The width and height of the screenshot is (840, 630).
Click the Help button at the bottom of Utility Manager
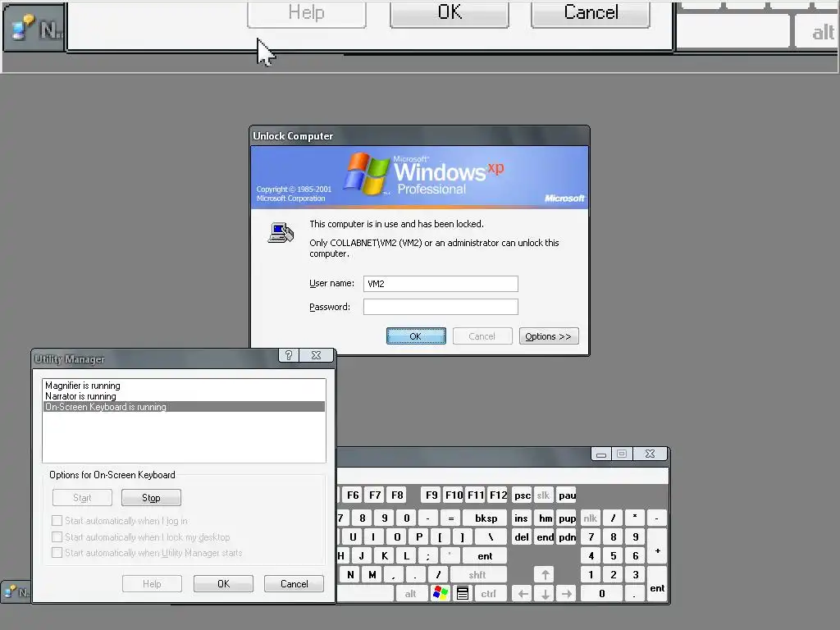[152, 584]
